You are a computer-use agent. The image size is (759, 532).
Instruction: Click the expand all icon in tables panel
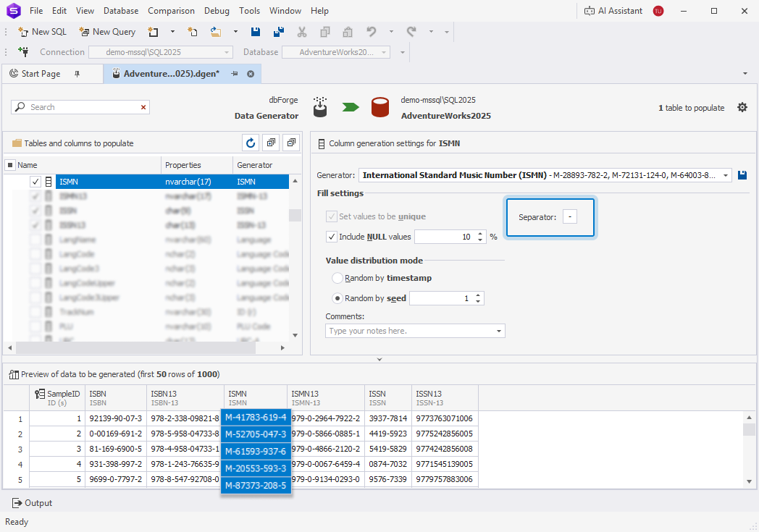[271, 143]
